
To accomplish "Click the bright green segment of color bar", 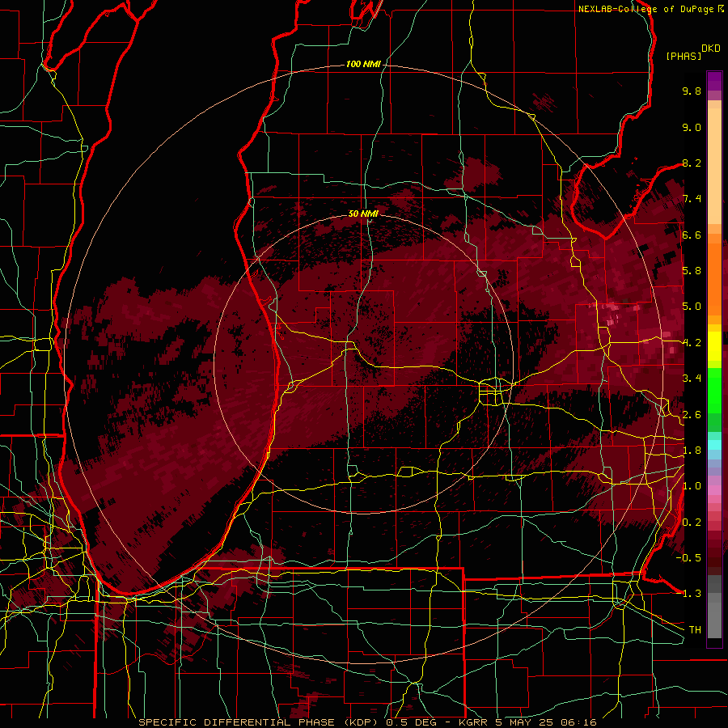I will (714, 392).
